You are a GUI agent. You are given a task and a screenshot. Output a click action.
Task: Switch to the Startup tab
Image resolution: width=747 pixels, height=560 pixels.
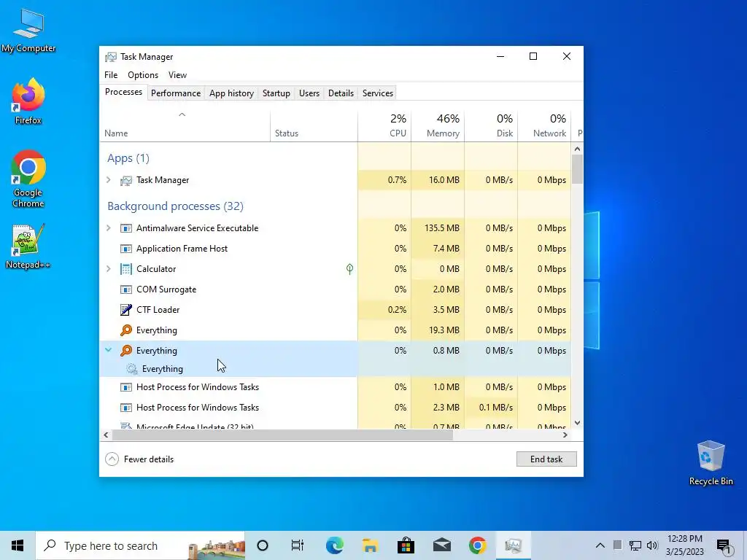click(x=276, y=93)
